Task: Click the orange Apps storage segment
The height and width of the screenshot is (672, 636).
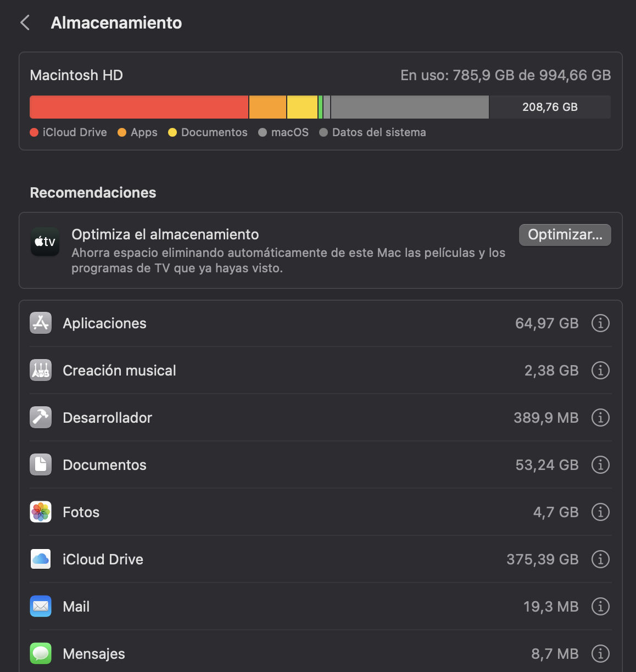Action: [x=267, y=107]
